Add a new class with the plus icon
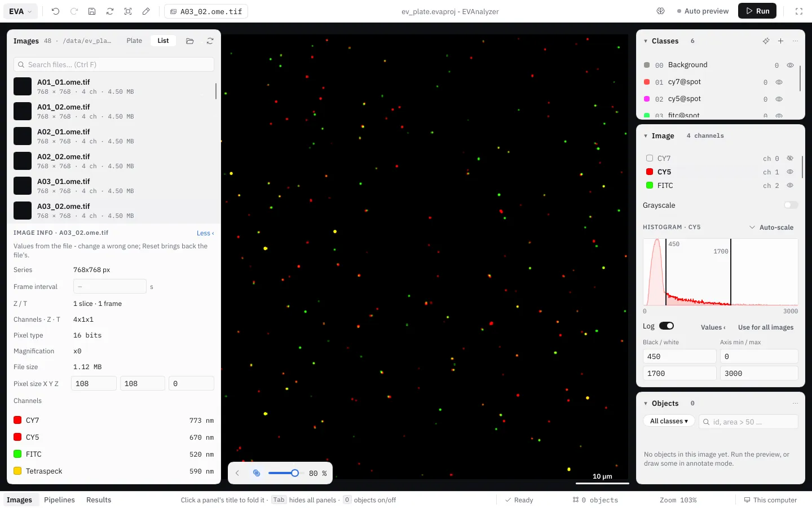812x508 pixels. point(780,41)
